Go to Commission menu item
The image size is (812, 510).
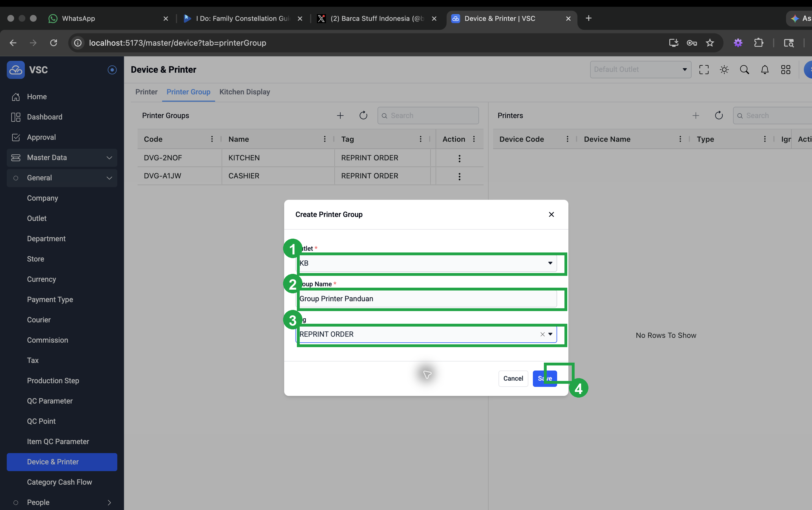click(x=48, y=340)
